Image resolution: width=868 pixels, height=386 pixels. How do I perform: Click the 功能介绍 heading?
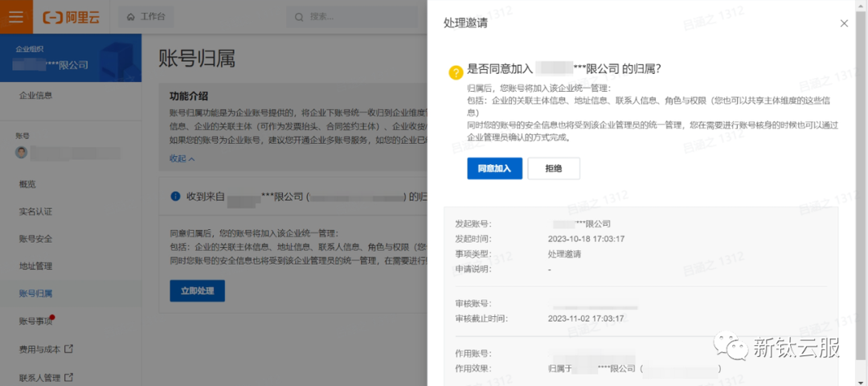point(189,96)
